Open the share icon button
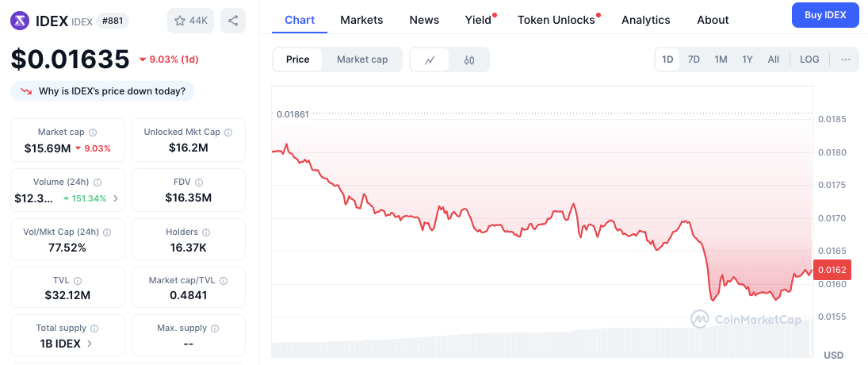868x365 pixels. 233,21
